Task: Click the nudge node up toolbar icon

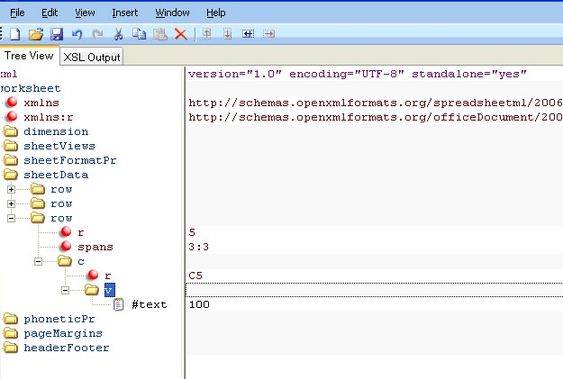Action: [206, 34]
